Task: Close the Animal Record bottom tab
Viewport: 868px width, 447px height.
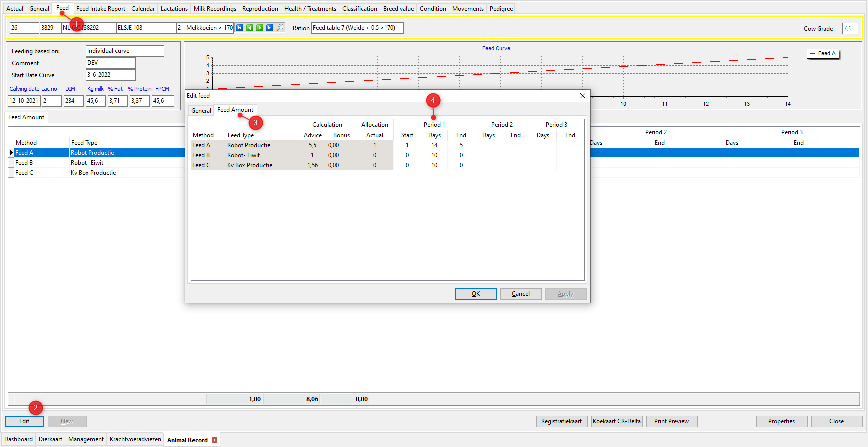Action: pos(215,440)
